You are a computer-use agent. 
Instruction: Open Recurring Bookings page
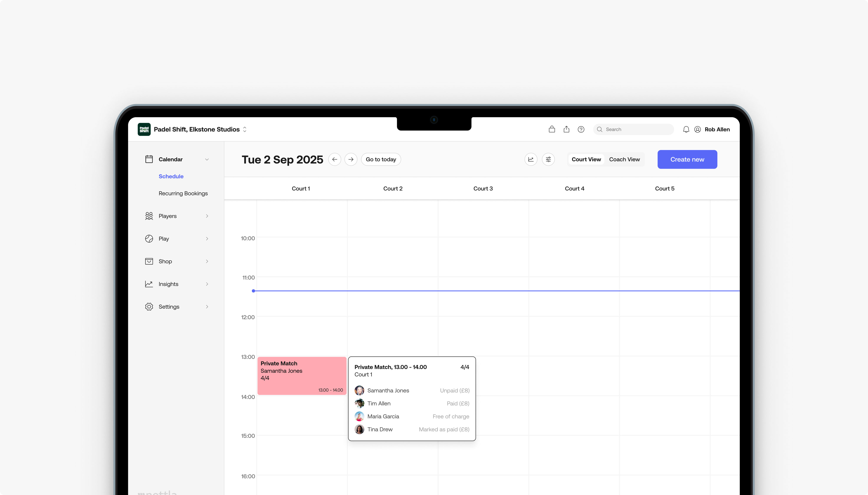183,193
